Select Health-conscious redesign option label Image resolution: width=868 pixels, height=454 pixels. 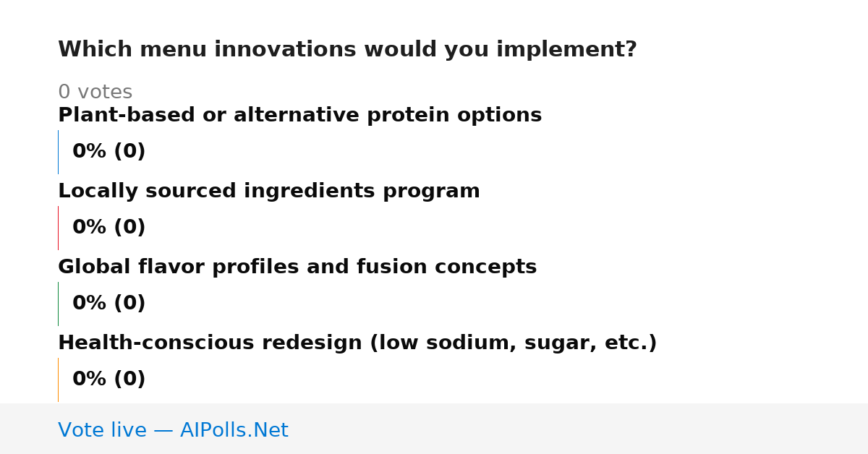coord(357,343)
